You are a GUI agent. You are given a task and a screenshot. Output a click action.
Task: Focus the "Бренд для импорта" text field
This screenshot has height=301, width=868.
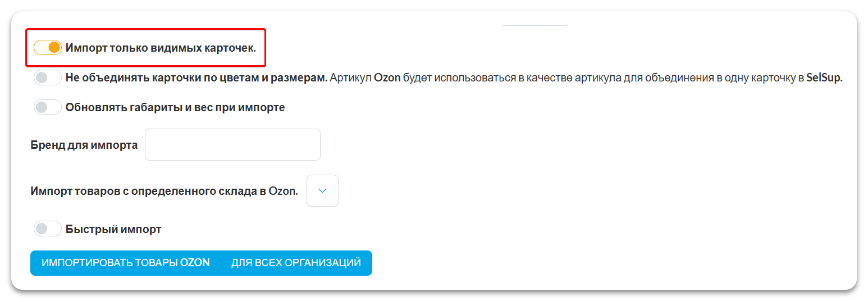(232, 145)
